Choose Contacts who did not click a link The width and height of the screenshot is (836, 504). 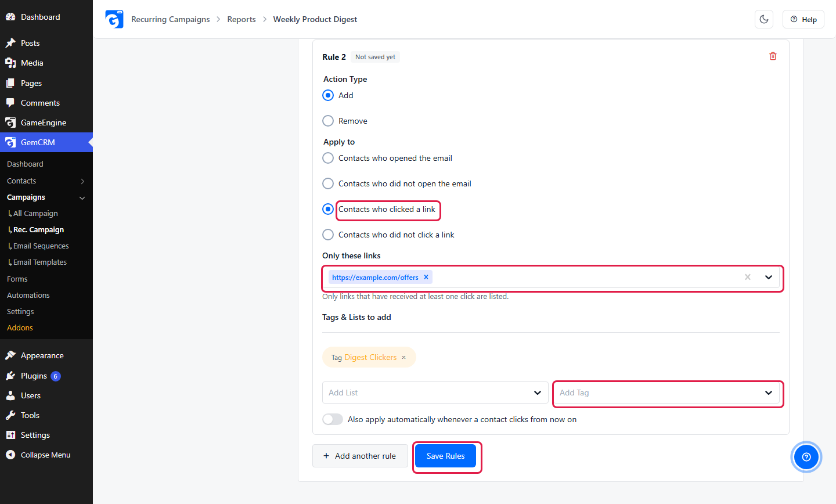click(328, 235)
